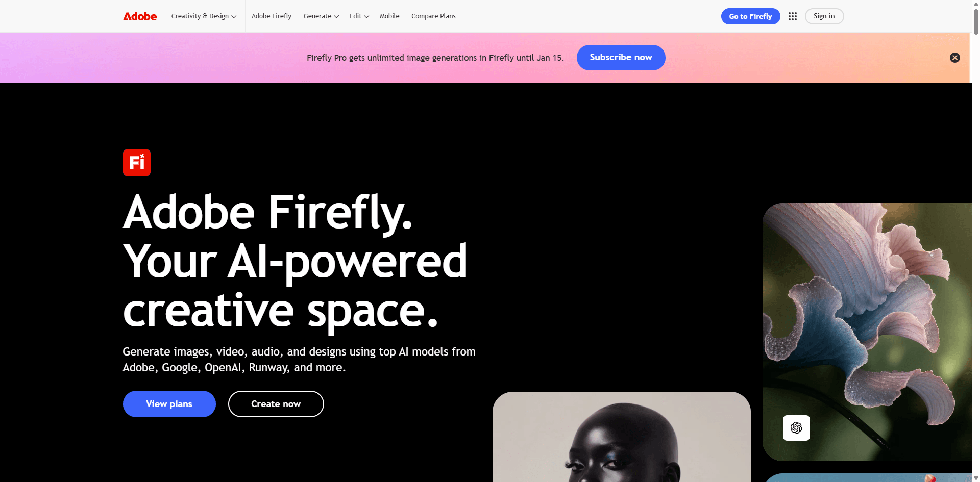Click the scrollbar down arrow
Viewport: 980px width, 482px height.
tap(976, 478)
